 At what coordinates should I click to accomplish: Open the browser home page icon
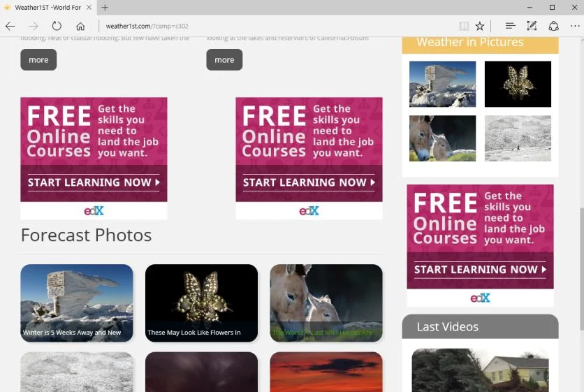[80, 26]
